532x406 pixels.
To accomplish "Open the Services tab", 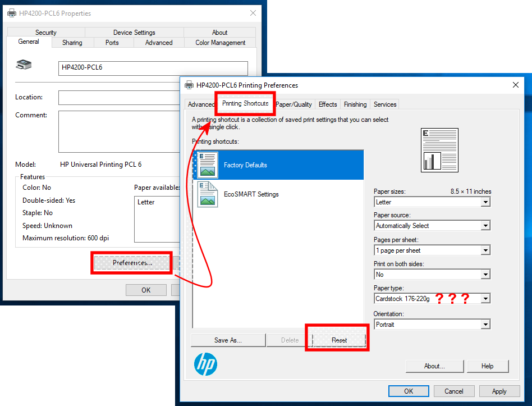I will point(385,104).
